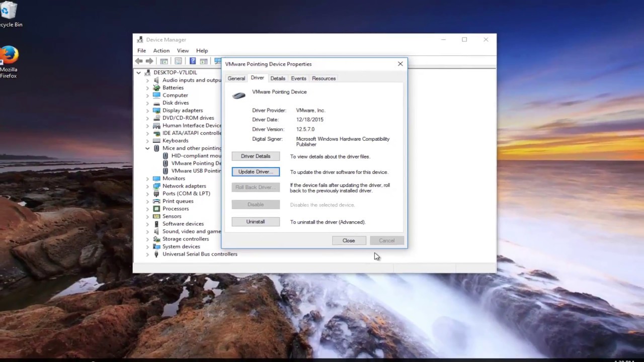Click the monitor icon next to Computer

[156, 95]
